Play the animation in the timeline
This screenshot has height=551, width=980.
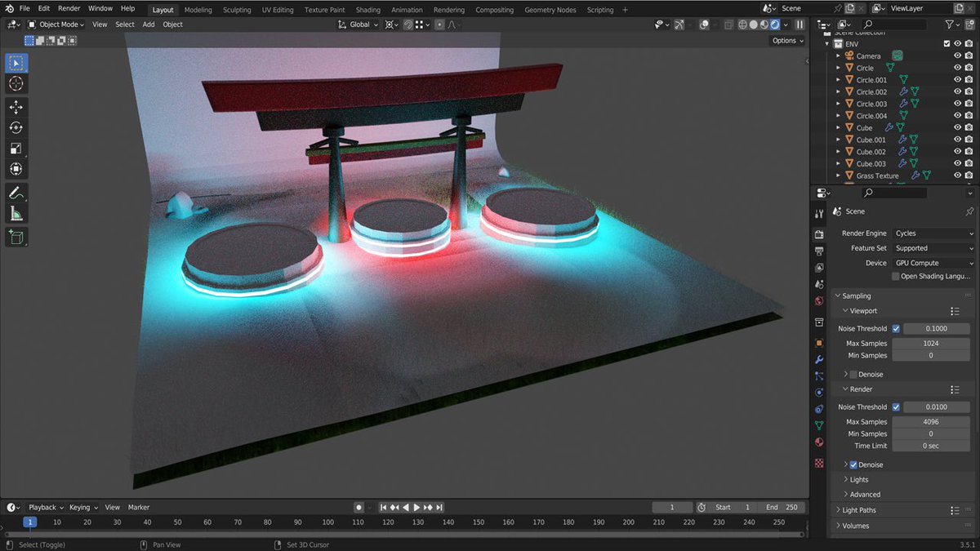pyautogui.click(x=416, y=507)
